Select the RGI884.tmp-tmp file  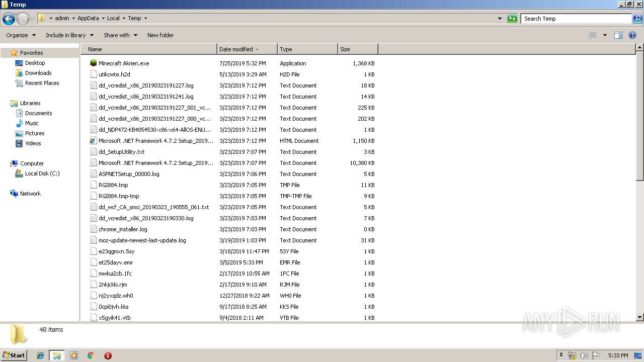coord(119,196)
